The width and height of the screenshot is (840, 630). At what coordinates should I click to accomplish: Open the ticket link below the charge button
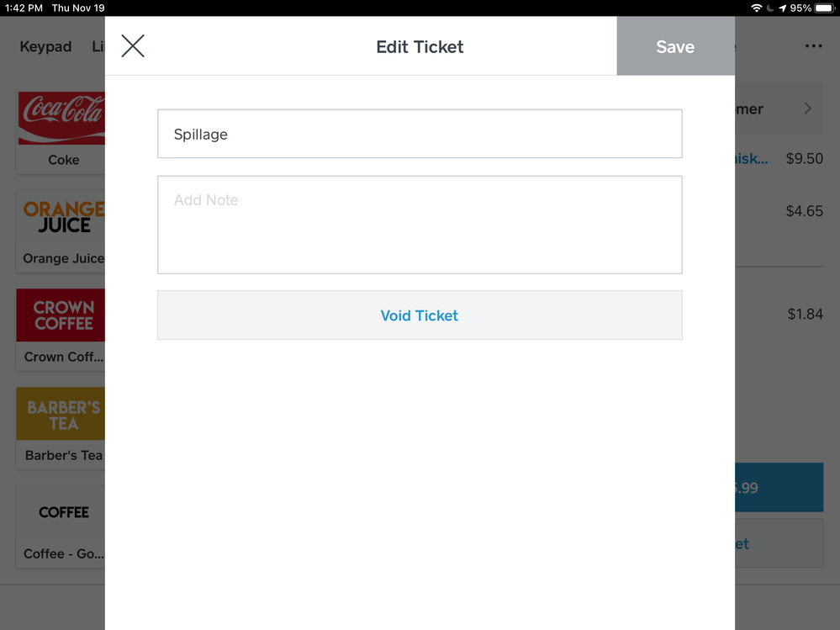click(x=780, y=543)
